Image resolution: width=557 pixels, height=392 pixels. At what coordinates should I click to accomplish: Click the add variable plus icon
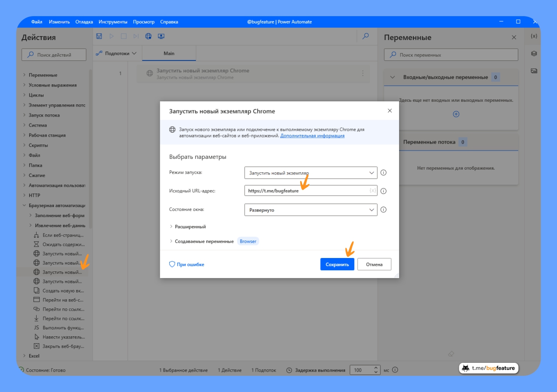coord(456,114)
